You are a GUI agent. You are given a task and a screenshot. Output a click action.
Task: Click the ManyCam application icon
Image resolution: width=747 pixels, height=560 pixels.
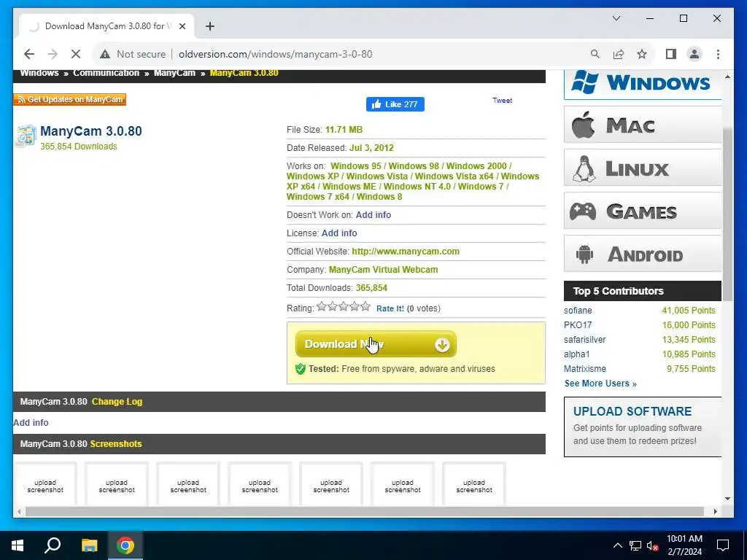[x=26, y=136]
